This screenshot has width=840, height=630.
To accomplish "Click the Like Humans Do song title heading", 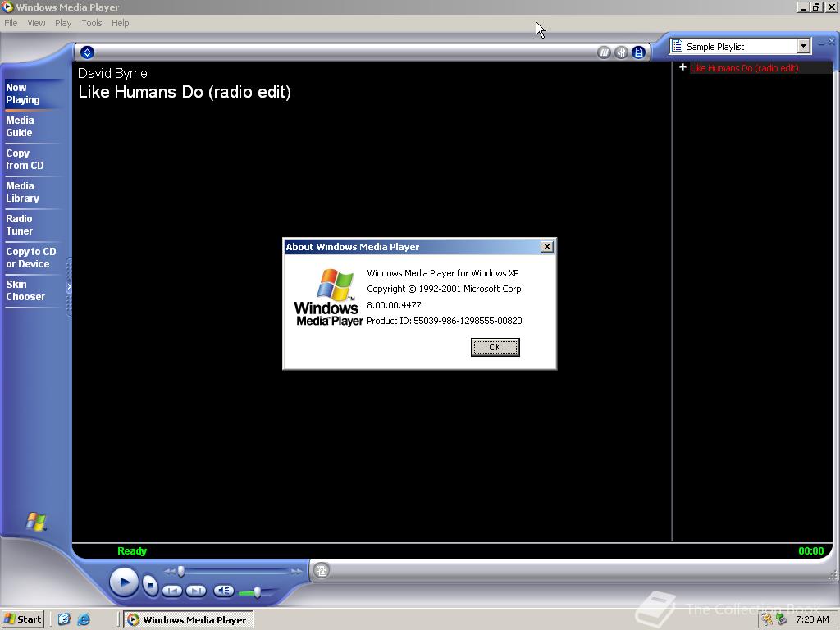I will [x=185, y=92].
